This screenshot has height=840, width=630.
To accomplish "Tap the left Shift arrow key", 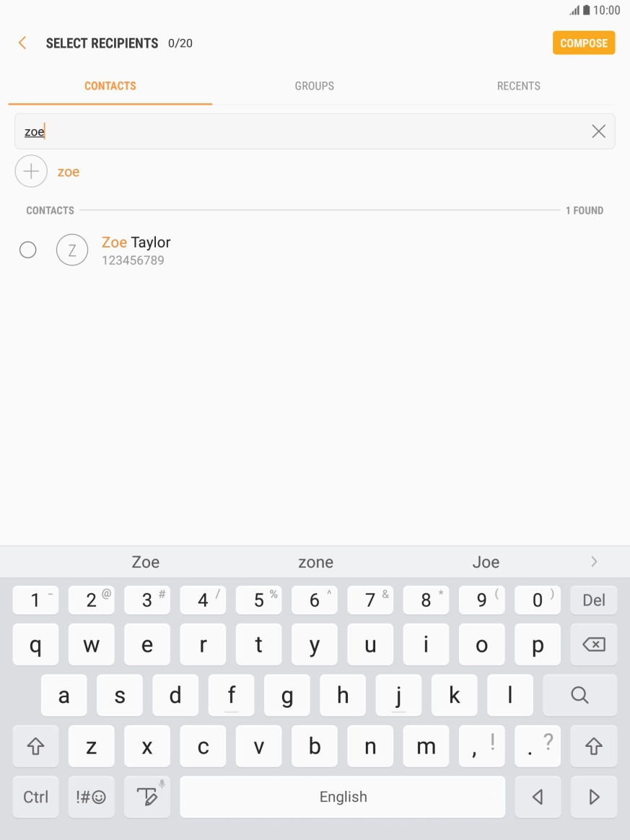I will [x=35, y=745].
